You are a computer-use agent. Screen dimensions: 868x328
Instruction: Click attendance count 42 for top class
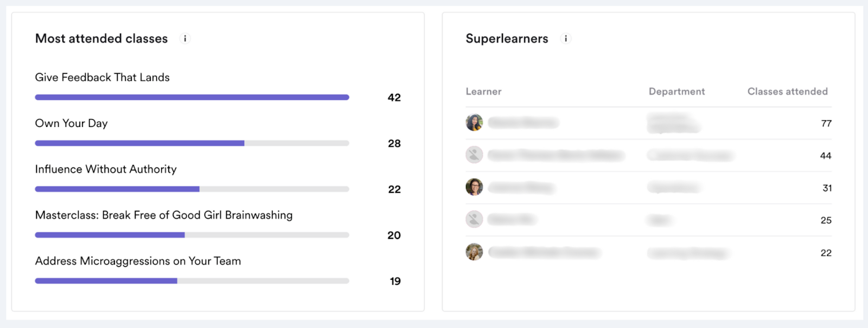click(x=394, y=98)
